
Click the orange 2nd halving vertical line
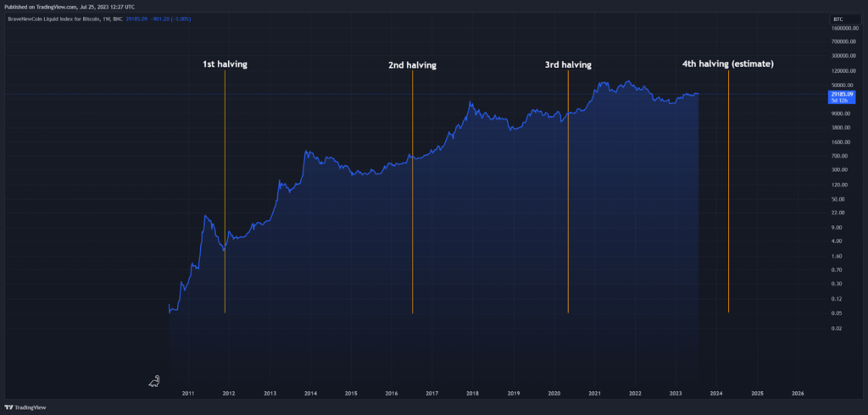[x=413, y=191]
